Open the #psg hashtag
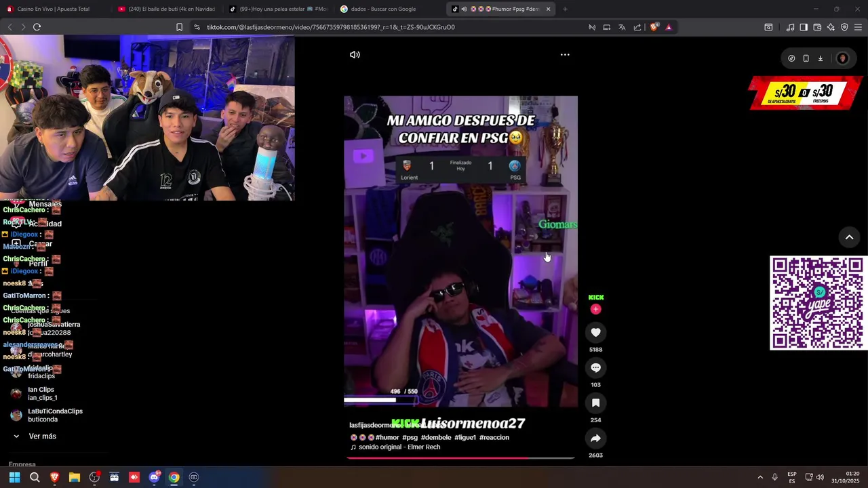Screen dimensions: 868x488 click(410, 437)
